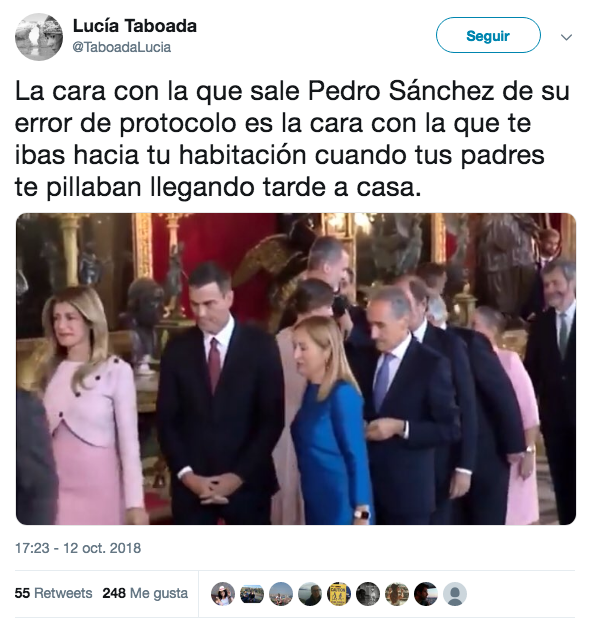Click the tweet text mentioning Pedro Sánchez
The image size is (593, 622).
pyautogui.click(x=292, y=139)
